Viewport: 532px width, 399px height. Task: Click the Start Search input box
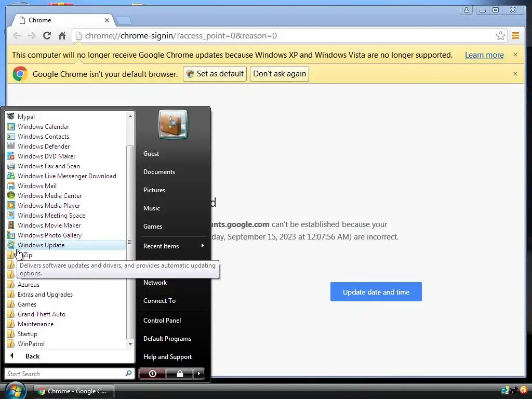click(64, 374)
